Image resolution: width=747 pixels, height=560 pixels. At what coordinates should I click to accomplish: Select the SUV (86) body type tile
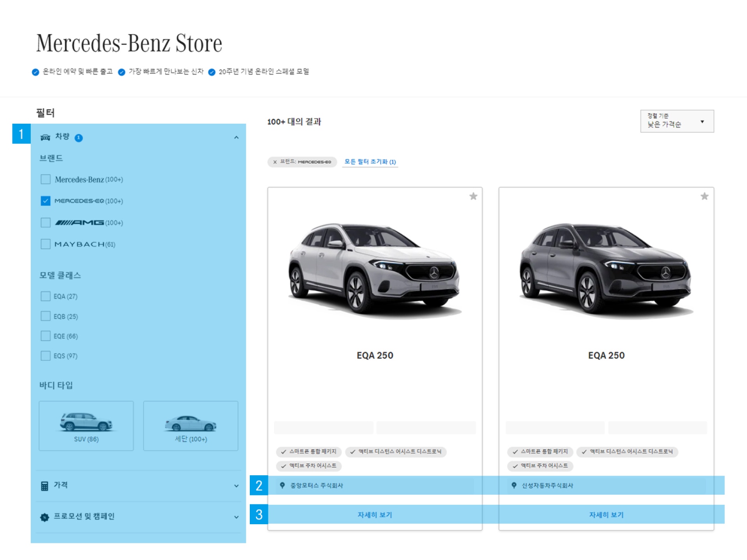[86, 426]
